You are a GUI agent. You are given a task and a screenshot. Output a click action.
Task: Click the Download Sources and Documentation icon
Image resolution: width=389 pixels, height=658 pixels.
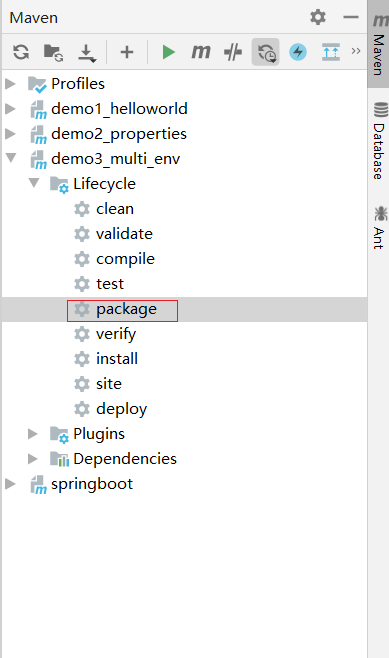coord(87,53)
